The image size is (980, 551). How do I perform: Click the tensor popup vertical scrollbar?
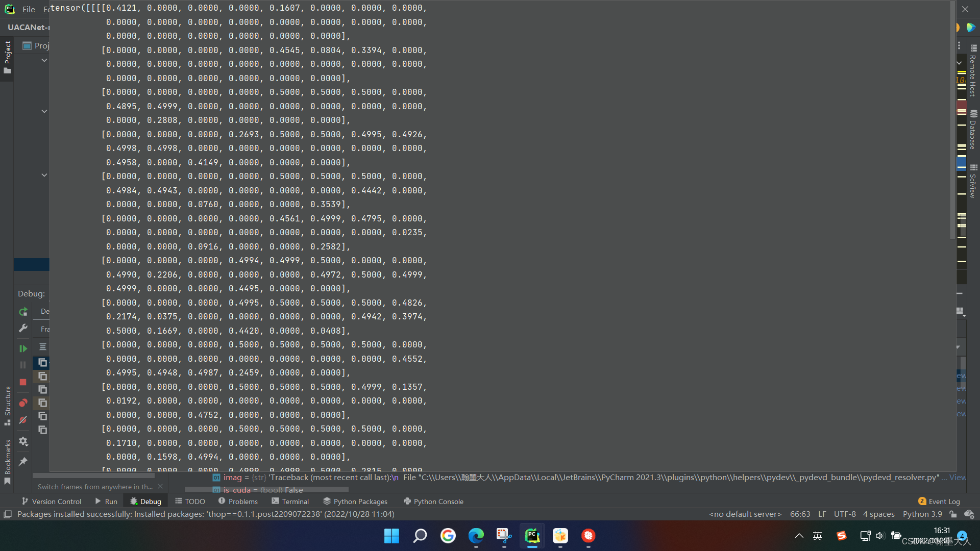[952, 120]
